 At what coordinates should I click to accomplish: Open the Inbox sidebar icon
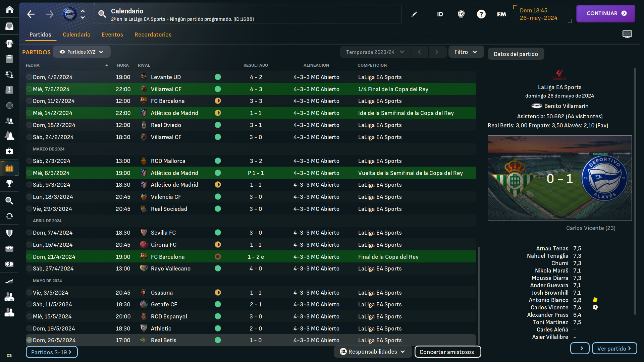9,26
